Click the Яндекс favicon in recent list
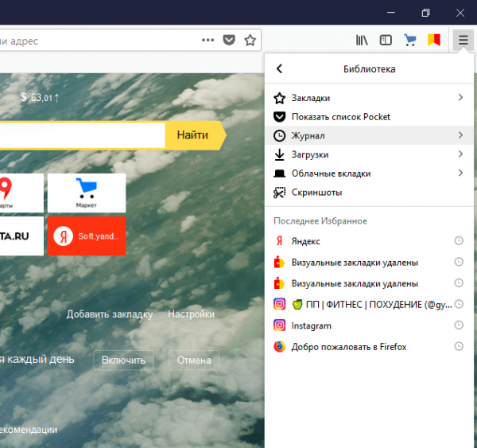 [279, 241]
